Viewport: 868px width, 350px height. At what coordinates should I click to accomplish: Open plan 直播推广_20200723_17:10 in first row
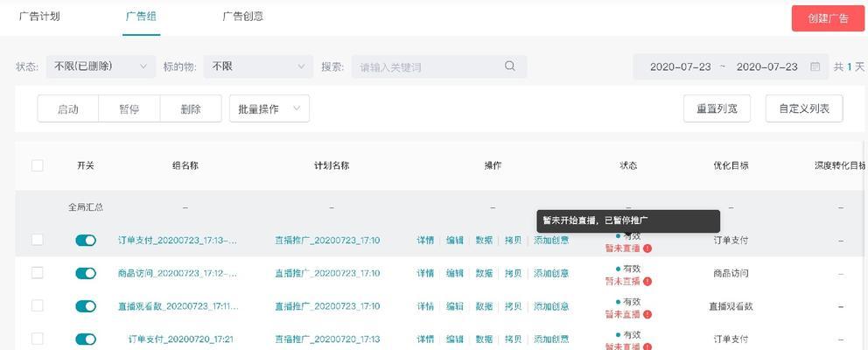[x=328, y=240]
